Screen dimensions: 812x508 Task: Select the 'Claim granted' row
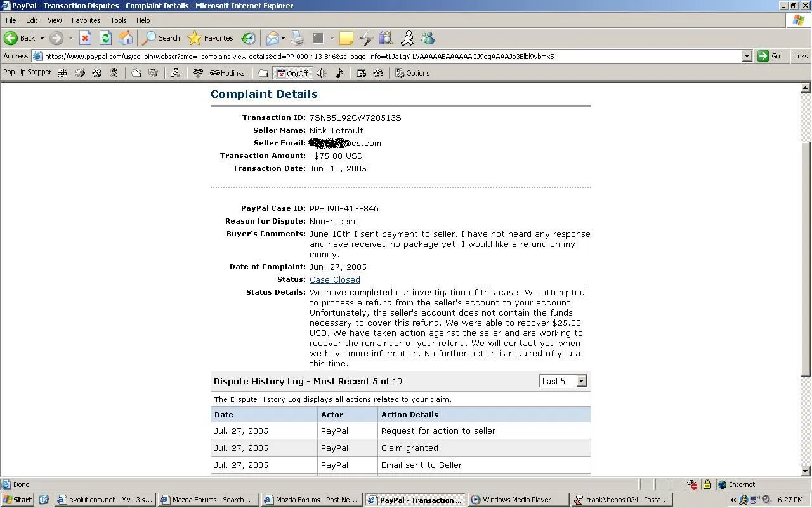[x=401, y=448]
